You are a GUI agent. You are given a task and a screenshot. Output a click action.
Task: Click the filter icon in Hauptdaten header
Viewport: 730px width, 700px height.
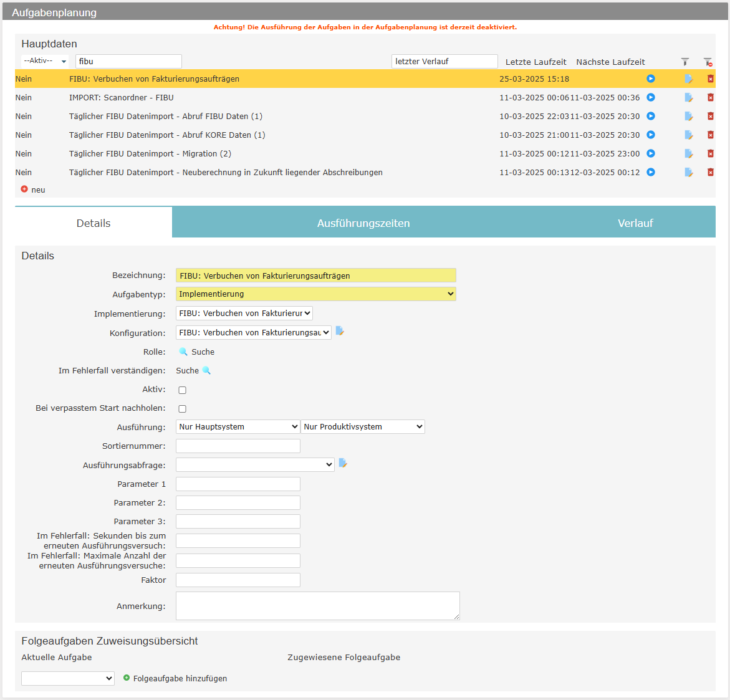(684, 62)
